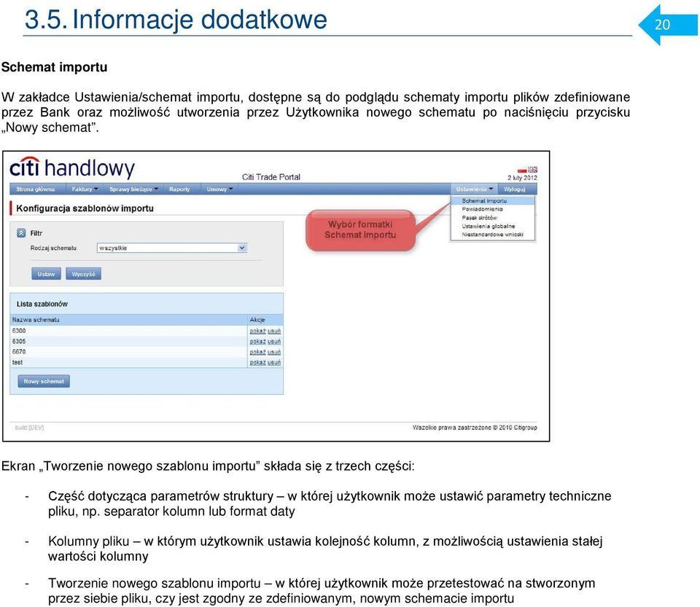
Task: Expand the Umowy menu
Action: tap(219, 189)
